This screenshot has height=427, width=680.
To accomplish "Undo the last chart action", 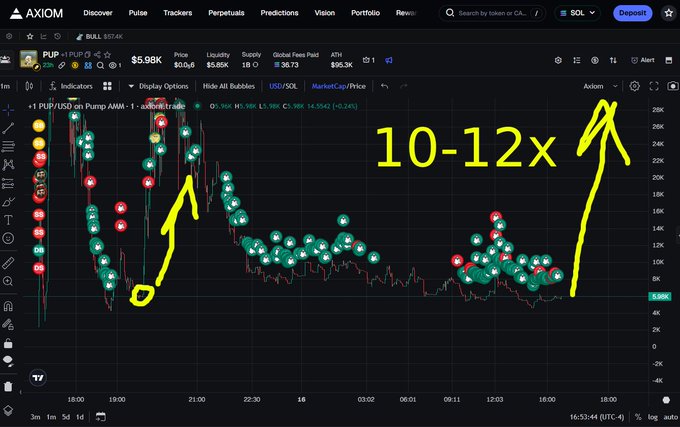I will (x=384, y=86).
